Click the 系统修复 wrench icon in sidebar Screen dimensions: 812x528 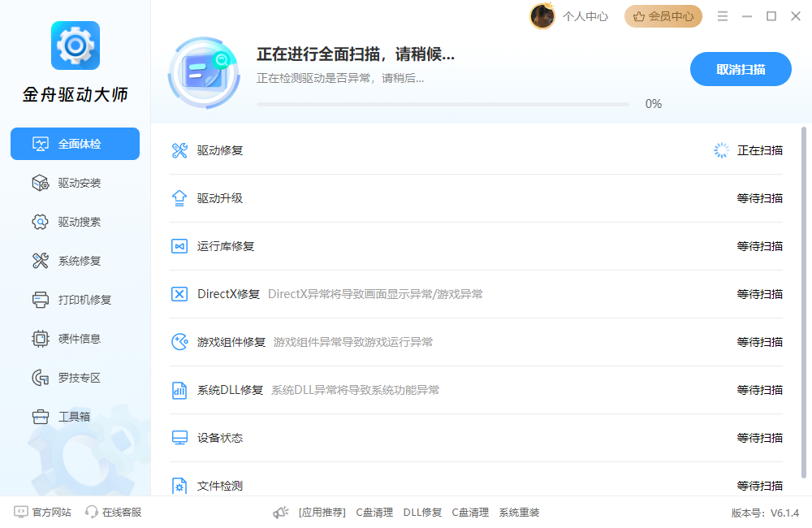(x=41, y=261)
